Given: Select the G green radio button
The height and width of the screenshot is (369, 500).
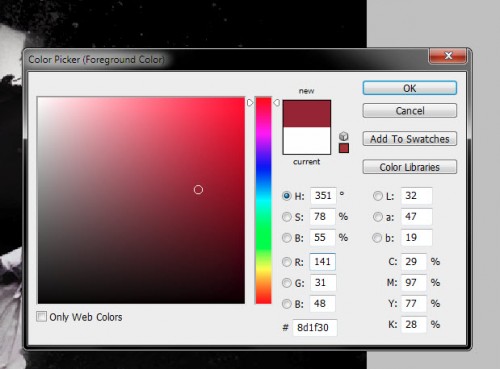Looking at the screenshot, I should point(286,283).
